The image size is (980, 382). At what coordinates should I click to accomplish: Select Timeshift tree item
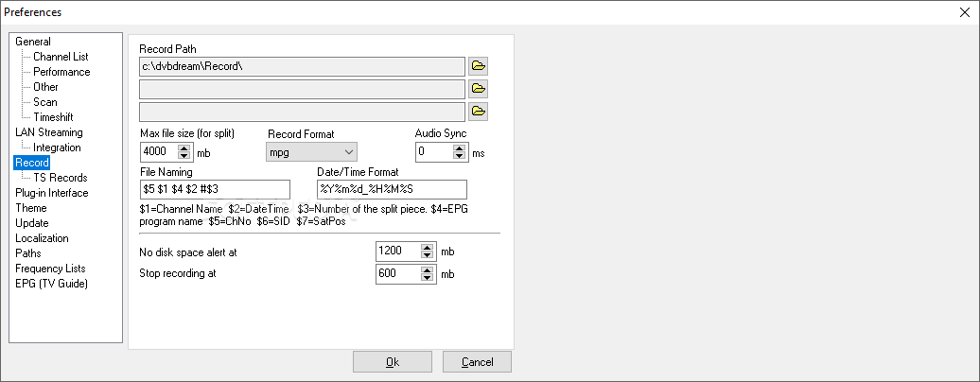(53, 117)
